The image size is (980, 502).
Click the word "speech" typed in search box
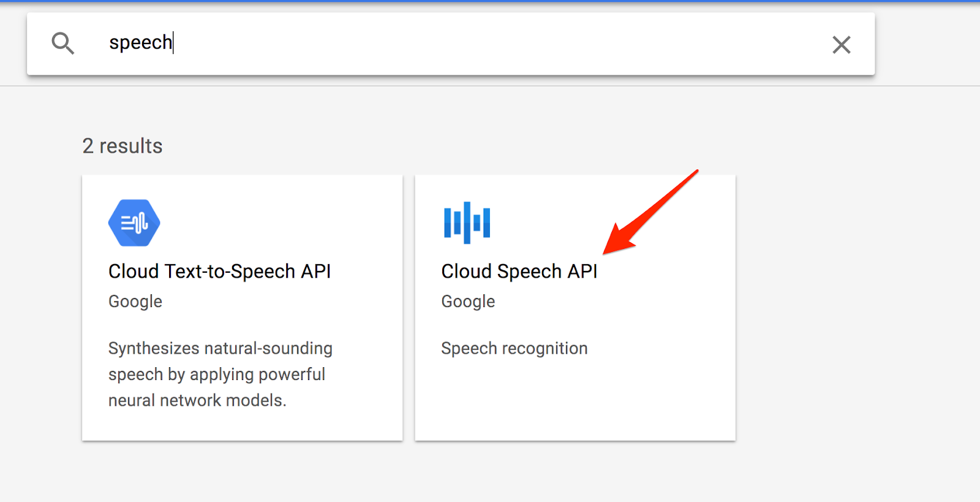click(x=140, y=43)
